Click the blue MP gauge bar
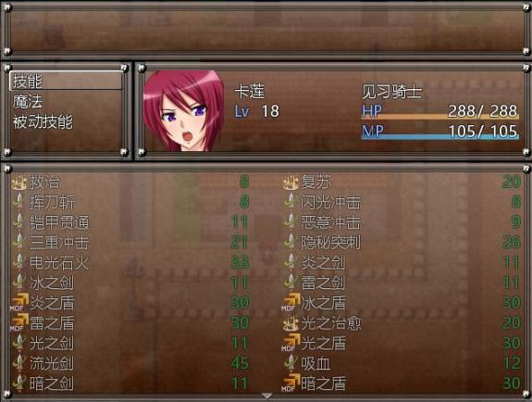Viewport: 532px width, 402px height. [x=440, y=136]
